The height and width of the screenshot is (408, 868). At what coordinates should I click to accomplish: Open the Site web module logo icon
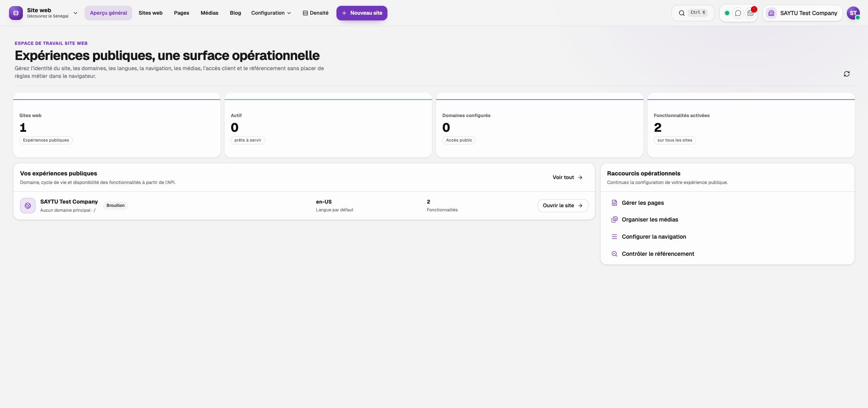[x=16, y=13]
